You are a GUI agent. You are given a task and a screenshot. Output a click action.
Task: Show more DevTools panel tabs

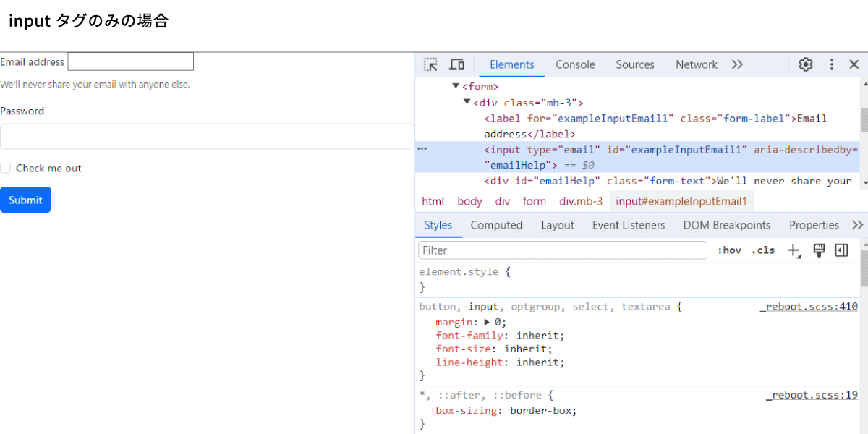(x=737, y=64)
